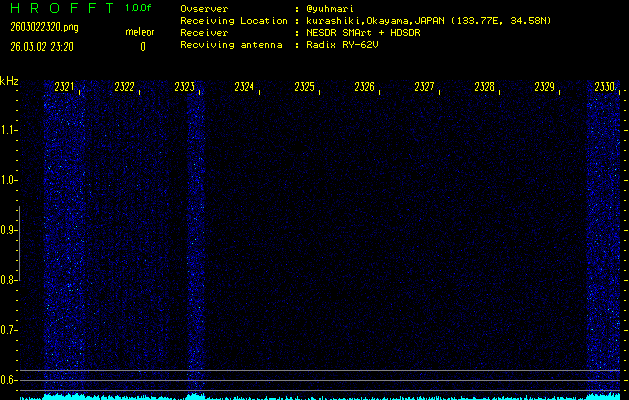Click the 1.00f version text
Image resolution: width=629 pixels, height=400 pixels.
click(139, 8)
